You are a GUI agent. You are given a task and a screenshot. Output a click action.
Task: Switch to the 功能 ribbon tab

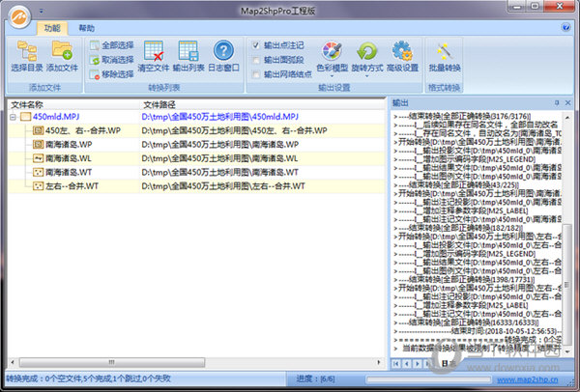tap(52, 28)
